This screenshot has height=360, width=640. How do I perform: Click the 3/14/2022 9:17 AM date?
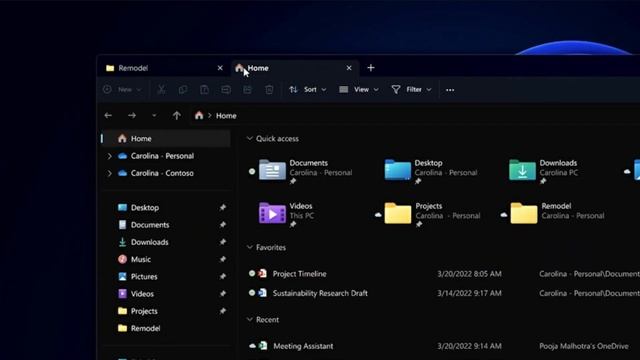click(469, 293)
